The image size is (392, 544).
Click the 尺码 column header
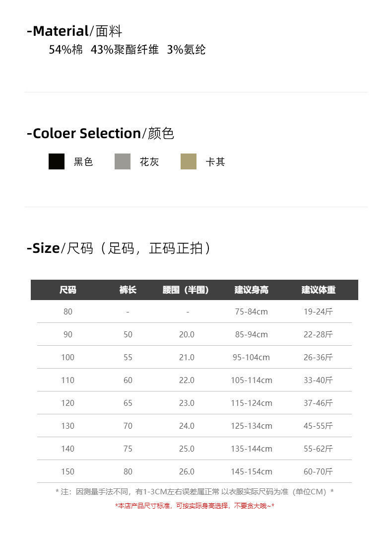[68, 290]
